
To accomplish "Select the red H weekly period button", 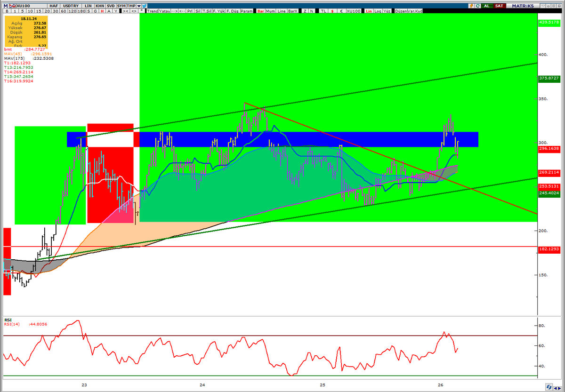I will [102, 11].
